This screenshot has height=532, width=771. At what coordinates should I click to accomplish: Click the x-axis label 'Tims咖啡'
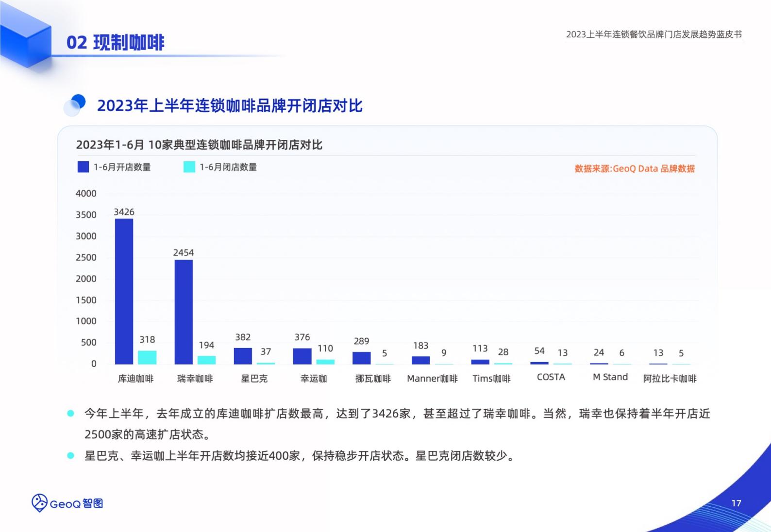[491, 378]
